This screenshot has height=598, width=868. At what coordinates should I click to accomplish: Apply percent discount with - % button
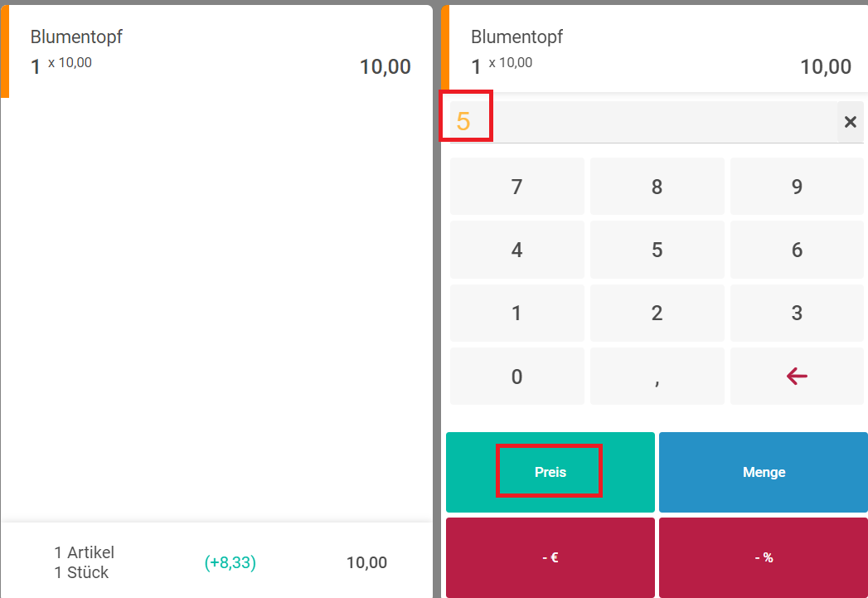764,557
